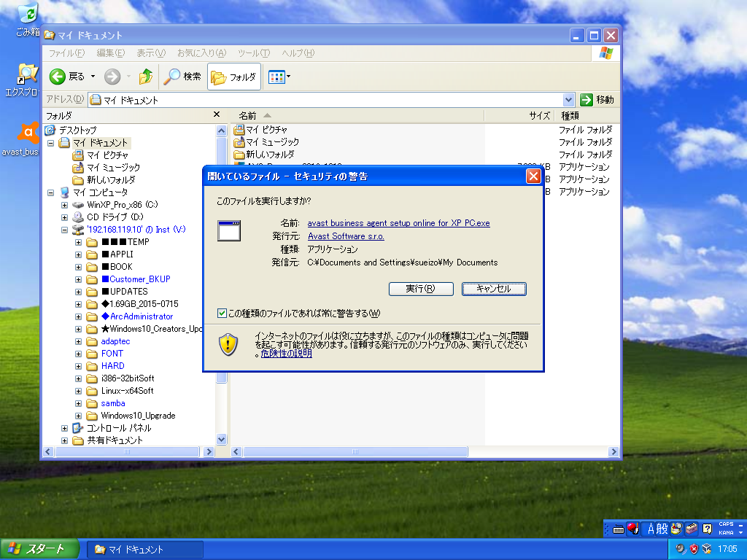Open the risk explanation link

286,354
